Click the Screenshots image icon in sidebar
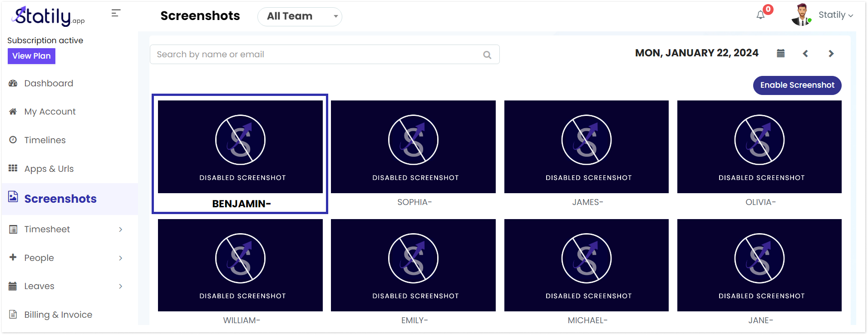Viewport: 868px width, 335px height. point(13,196)
